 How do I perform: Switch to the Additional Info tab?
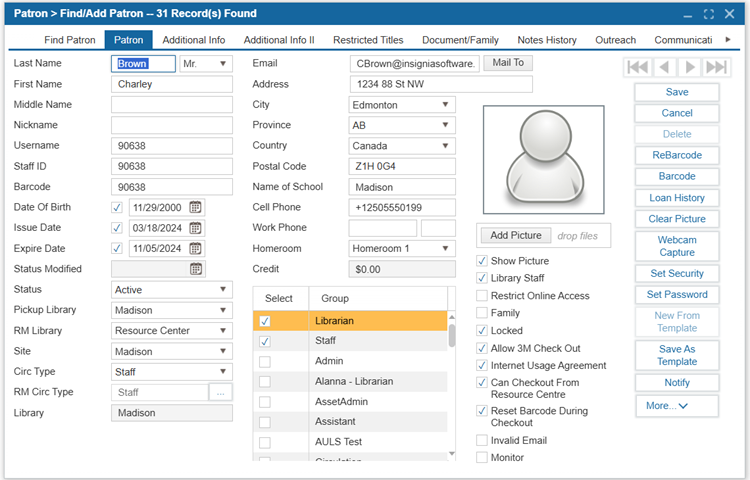(x=194, y=40)
